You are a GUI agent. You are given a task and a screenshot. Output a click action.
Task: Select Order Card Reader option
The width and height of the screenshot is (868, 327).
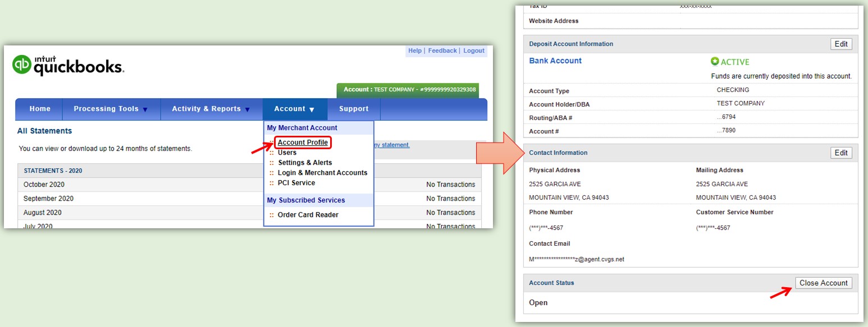(308, 215)
